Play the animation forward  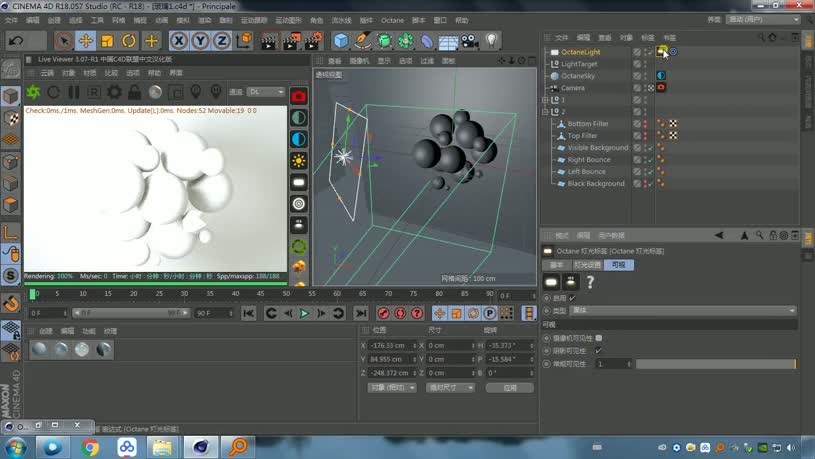click(x=305, y=313)
